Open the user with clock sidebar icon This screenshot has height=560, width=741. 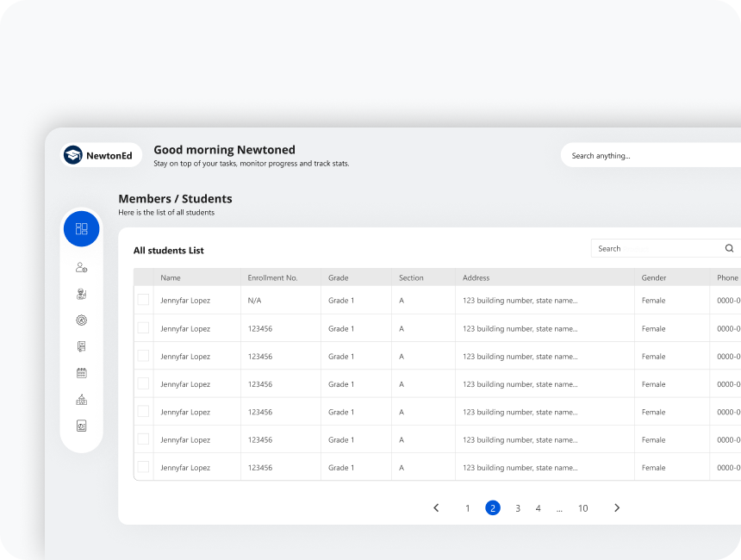81,267
